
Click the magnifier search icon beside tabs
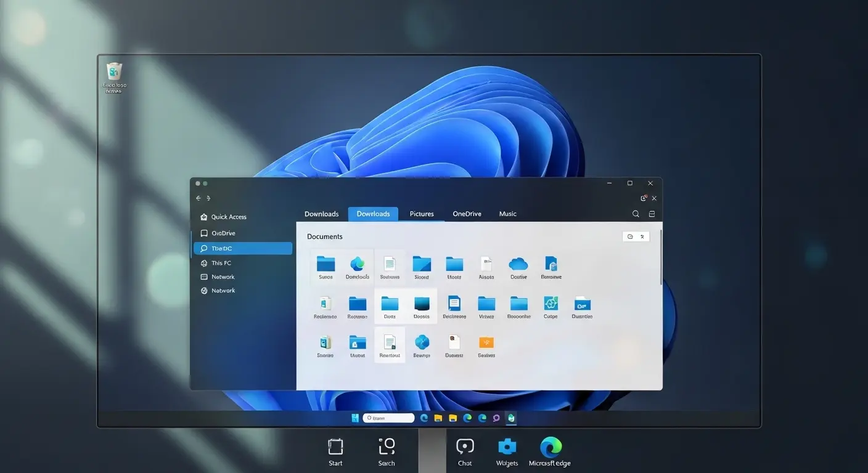click(636, 214)
